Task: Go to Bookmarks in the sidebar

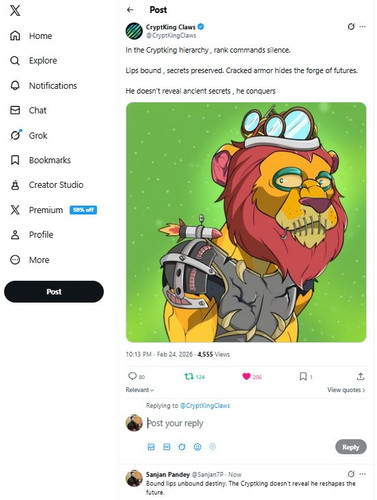Action: [x=40, y=160]
